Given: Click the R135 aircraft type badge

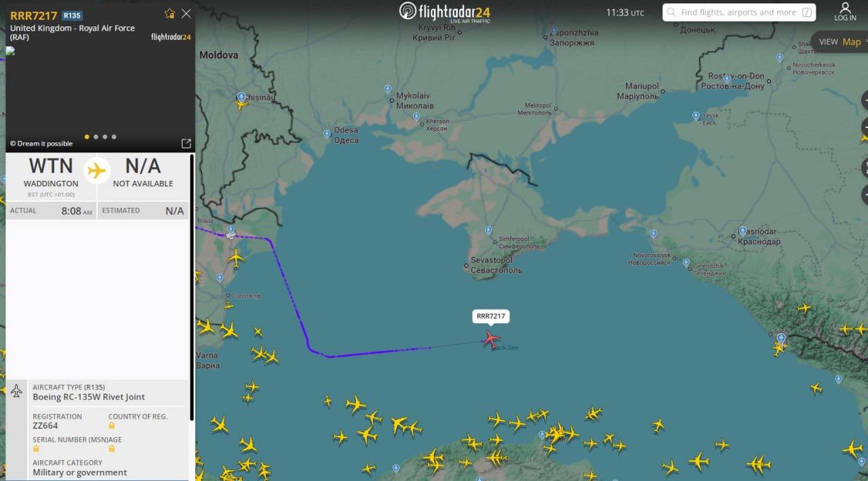Looking at the screenshot, I should click(72, 16).
